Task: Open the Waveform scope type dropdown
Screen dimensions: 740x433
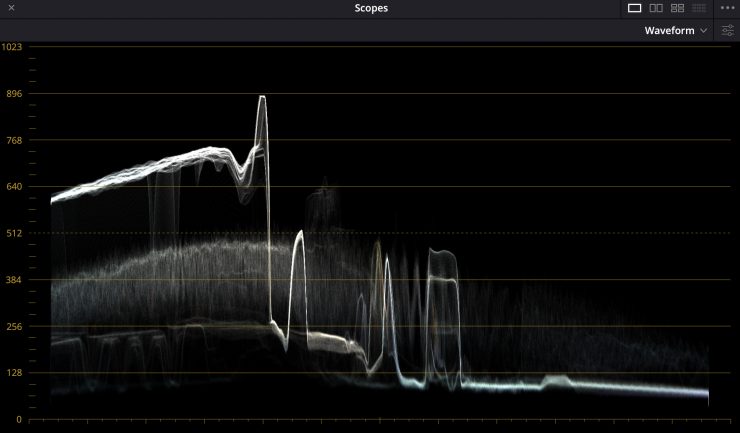Action: coord(675,31)
